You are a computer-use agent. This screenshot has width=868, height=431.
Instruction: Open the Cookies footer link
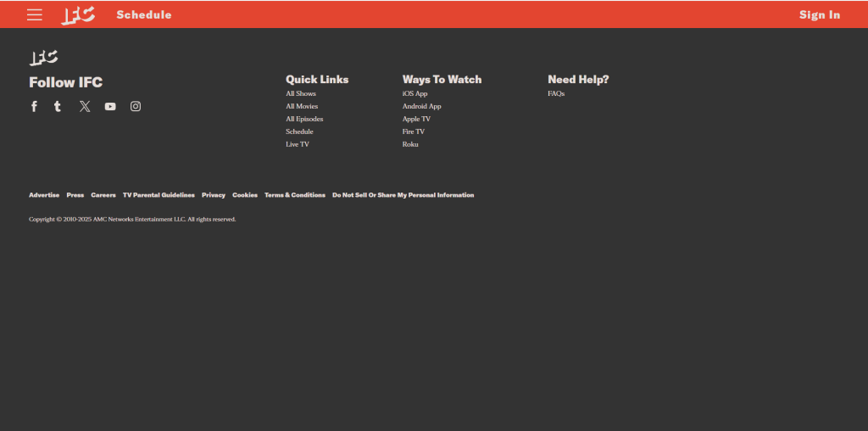click(x=245, y=195)
